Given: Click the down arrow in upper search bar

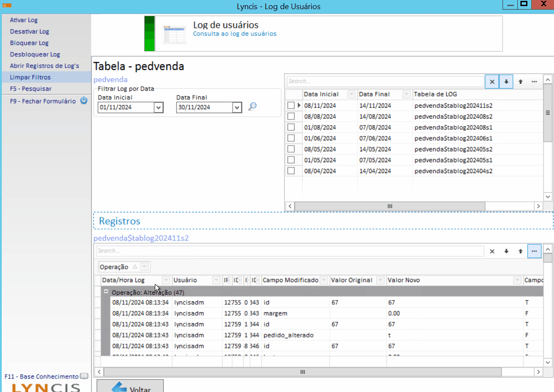Looking at the screenshot, I should [506, 82].
